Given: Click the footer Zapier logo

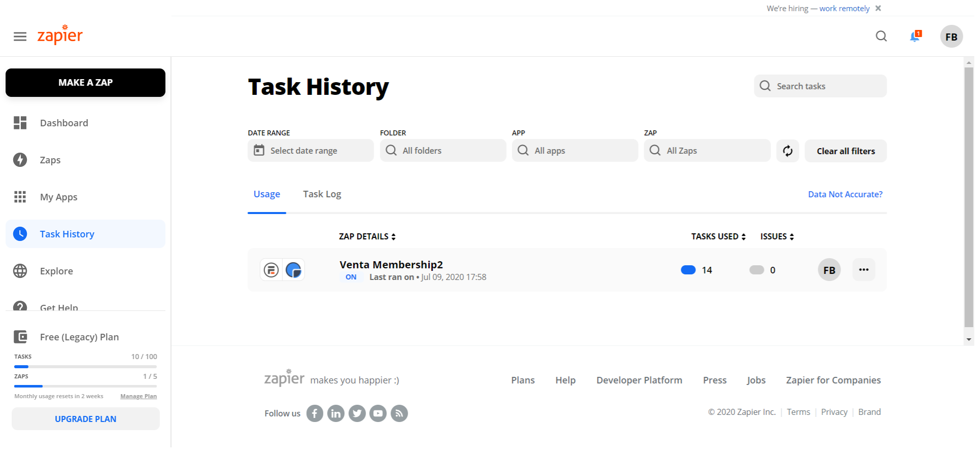Looking at the screenshot, I should (x=284, y=378).
